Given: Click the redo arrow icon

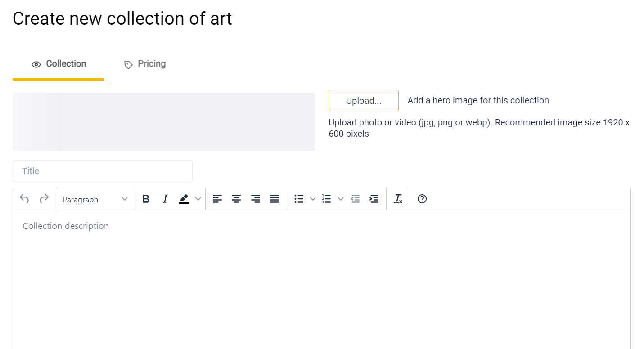Looking at the screenshot, I should tap(44, 199).
